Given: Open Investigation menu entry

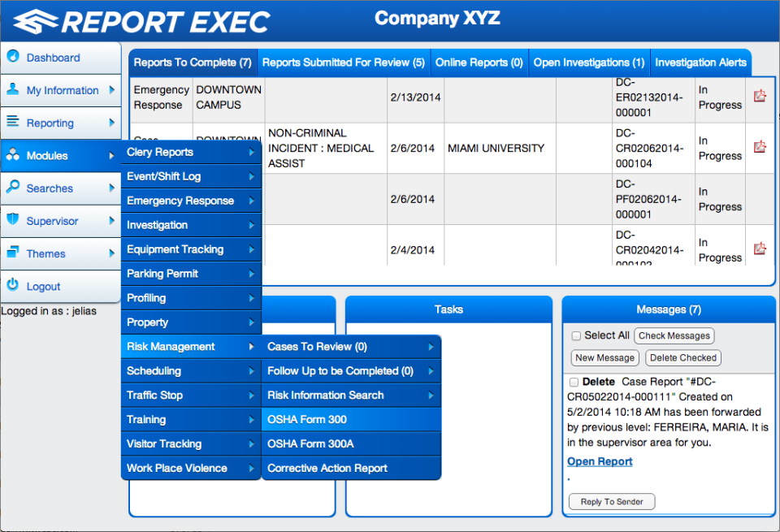Looking at the screenshot, I should [191, 225].
